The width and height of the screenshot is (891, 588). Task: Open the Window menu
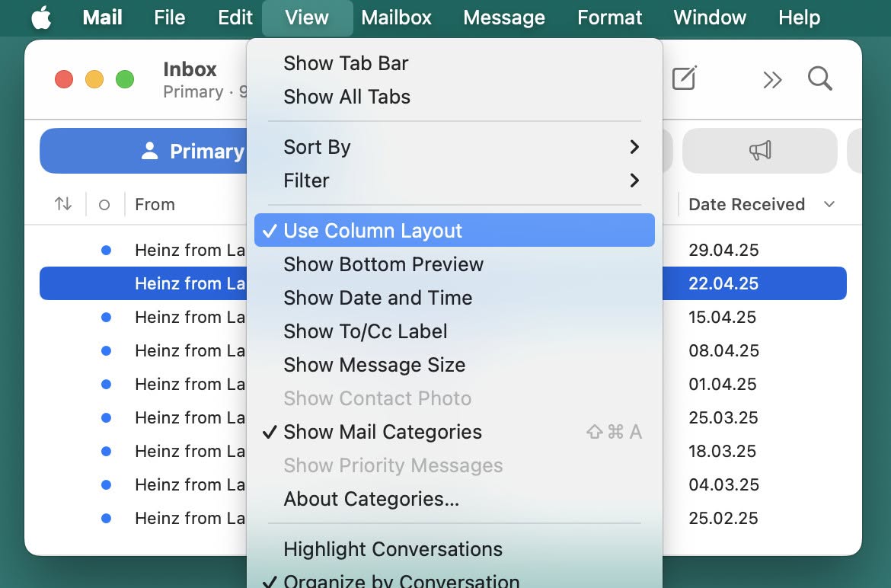pos(710,18)
